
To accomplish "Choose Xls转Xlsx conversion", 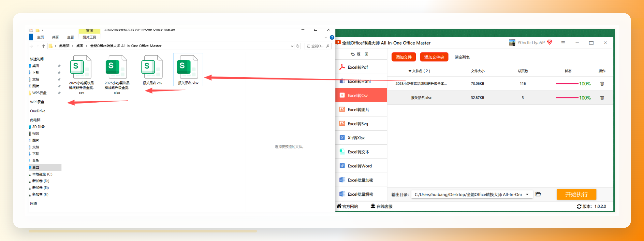I will (361, 138).
